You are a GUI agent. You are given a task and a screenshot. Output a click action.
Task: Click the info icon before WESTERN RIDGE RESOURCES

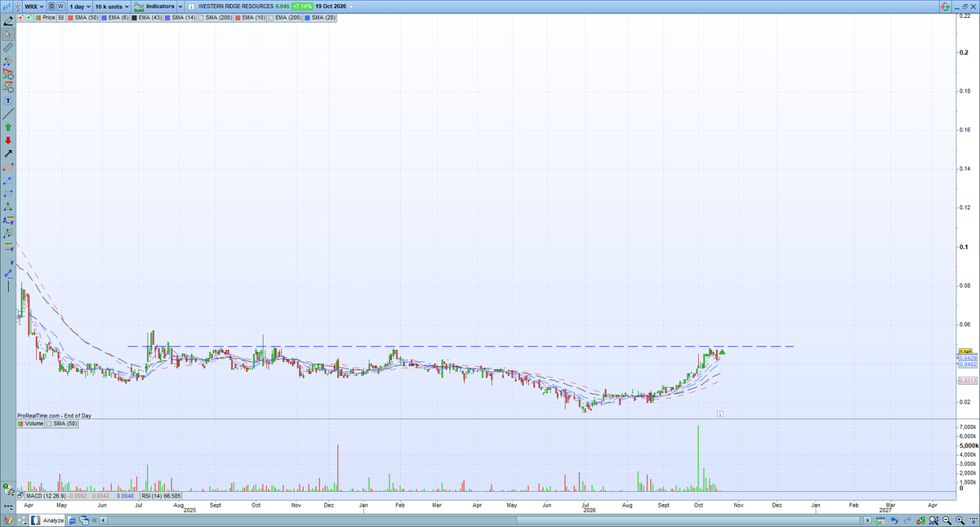point(191,7)
